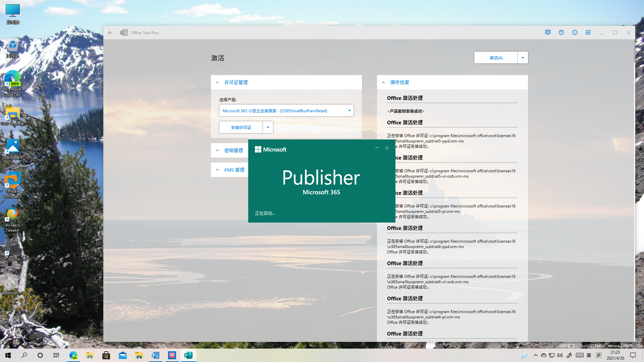644x362 pixels.
Task: Open the touch keyboard tray icon
Action: tap(580, 355)
